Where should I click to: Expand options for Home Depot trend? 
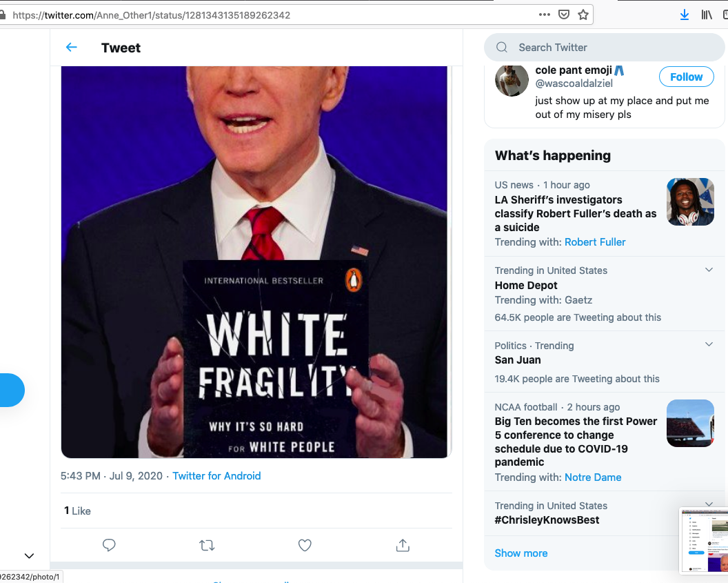point(709,270)
